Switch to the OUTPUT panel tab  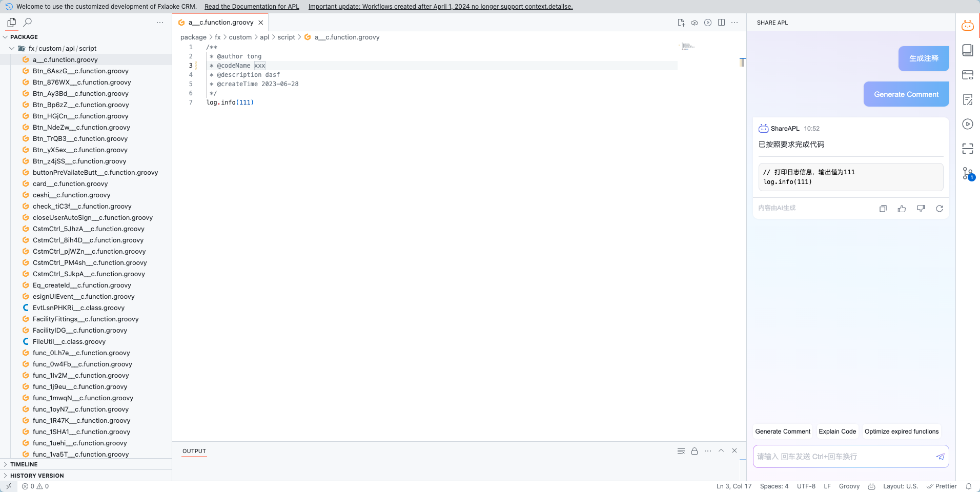(194, 451)
